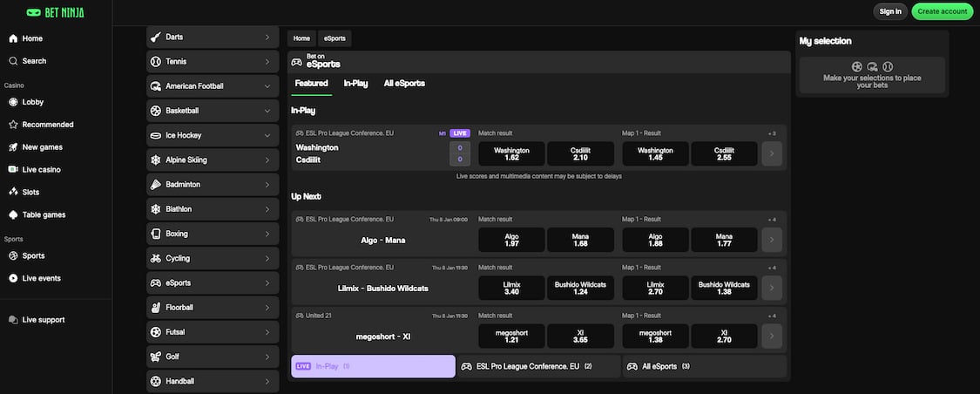Select Csdiilit Map 1 result 2.55
The height and width of the screenshot is (394, 980).
tap(725, 153)
